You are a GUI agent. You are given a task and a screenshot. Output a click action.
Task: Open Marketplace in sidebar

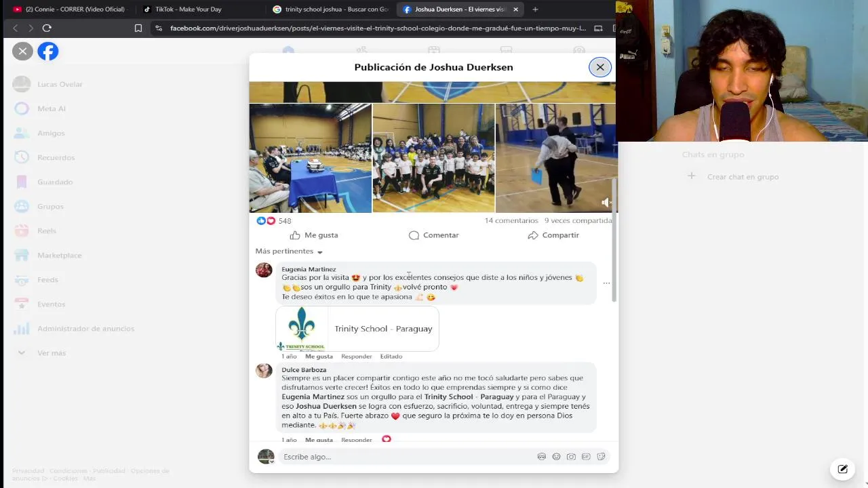pyautogui.click(x=59, y=255)
